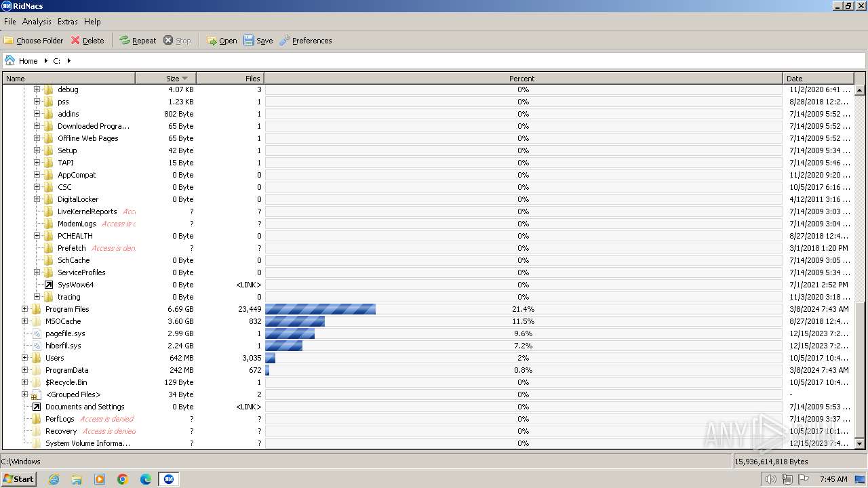Screen dimensions: 868x488
Task: Click the vertical scrollbar down arrow
Action: [x=860, y=444]
